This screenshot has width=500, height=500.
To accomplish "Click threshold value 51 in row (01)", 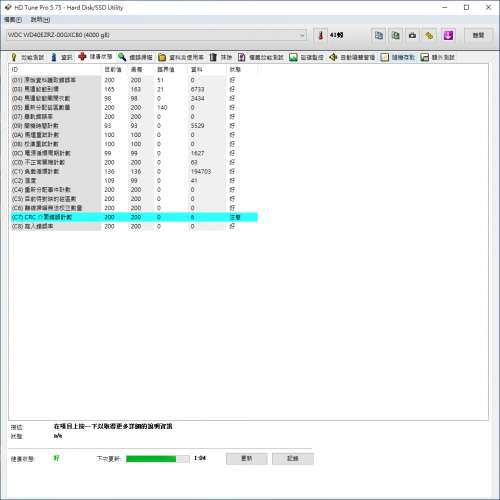I will click(160, 80).
